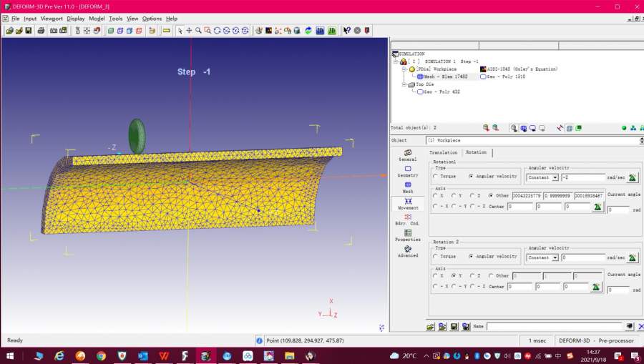Click the save icon in the top toolbar
Screen dimensions: 644x364
tap(29, 31)
